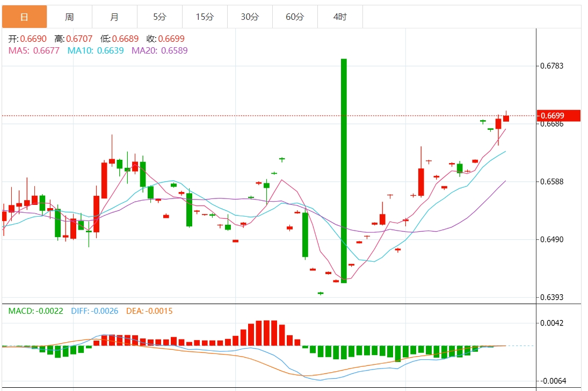
Task: Click the tall green candlestick spike
Action: pos(344,171)
